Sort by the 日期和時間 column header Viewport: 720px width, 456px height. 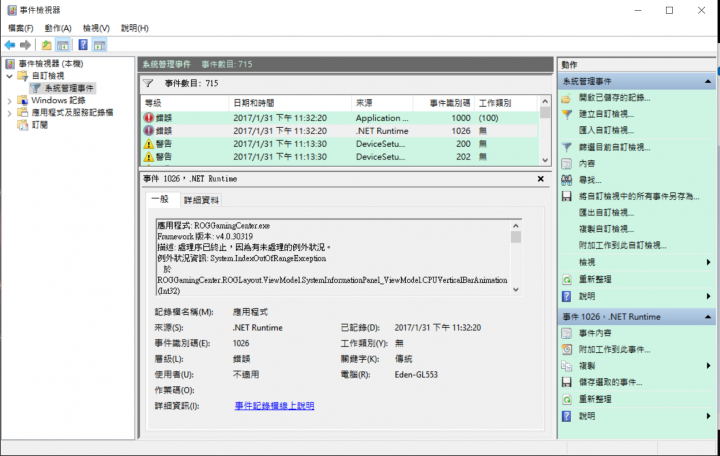coord(290,103)
